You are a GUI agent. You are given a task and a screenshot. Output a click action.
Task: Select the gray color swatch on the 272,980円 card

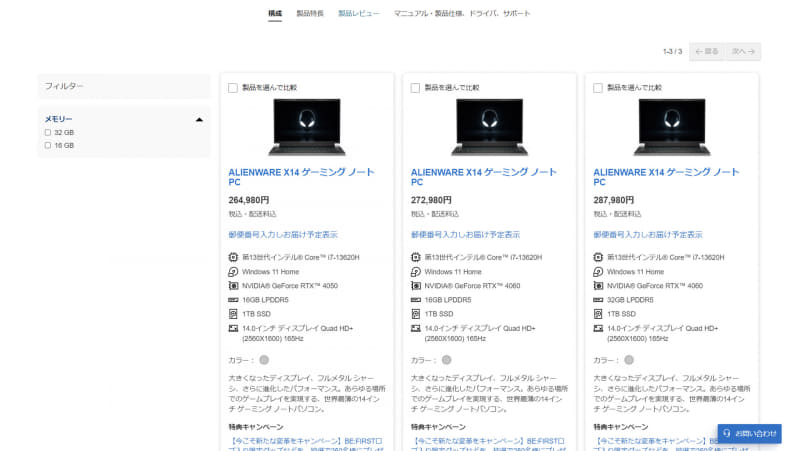(446, 360)
